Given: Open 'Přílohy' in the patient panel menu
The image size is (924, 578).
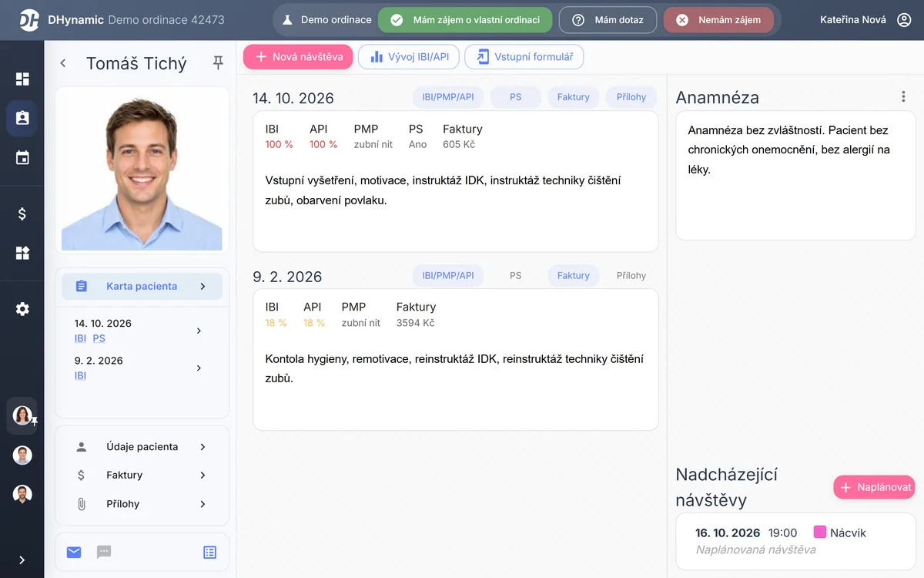Looking at the screenshot, I should (x=142, y=504).
